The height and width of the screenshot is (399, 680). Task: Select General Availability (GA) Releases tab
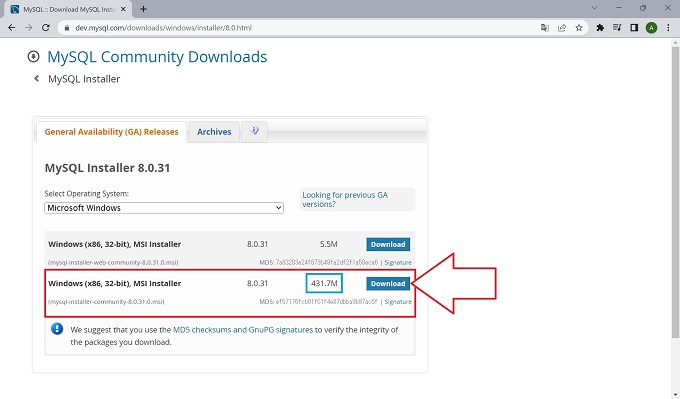pos(111,132)
